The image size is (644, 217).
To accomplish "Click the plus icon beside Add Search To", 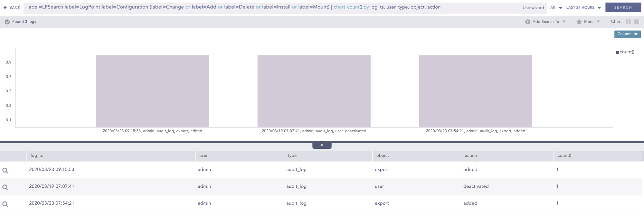I will coord(527,22).
